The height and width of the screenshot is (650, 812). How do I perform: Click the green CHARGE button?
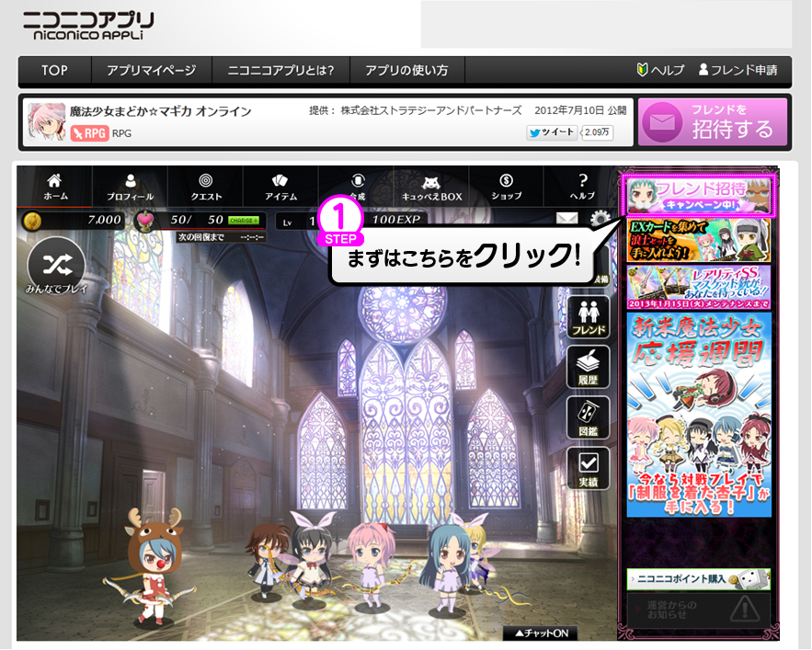click(244, 221)
